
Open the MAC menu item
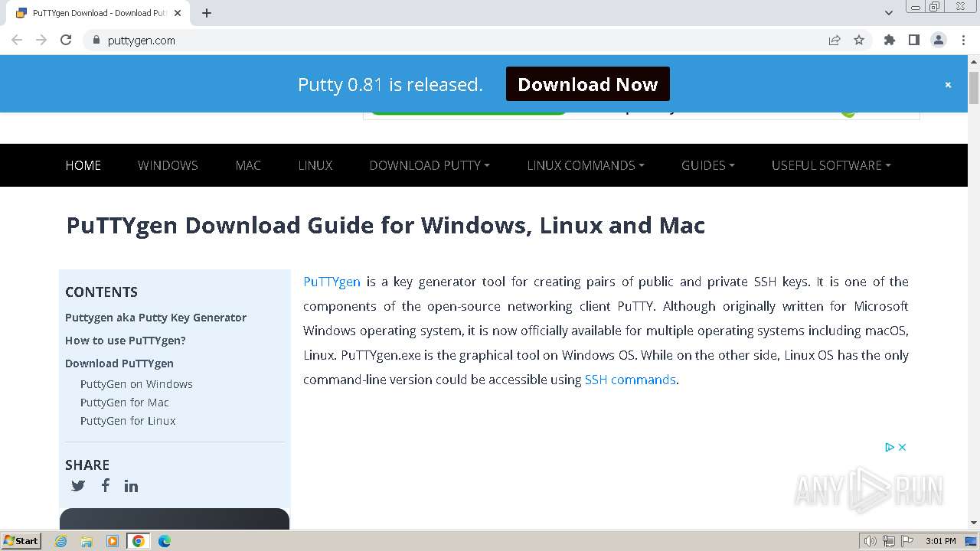[248, 165]
